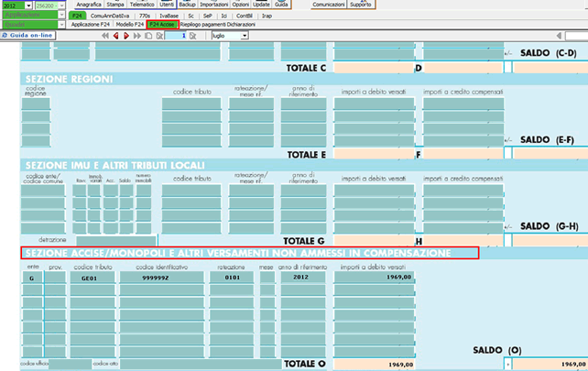Screen dimensions: 588x371
Task: Switch to the F24 tab
Action: coord(77,16)
